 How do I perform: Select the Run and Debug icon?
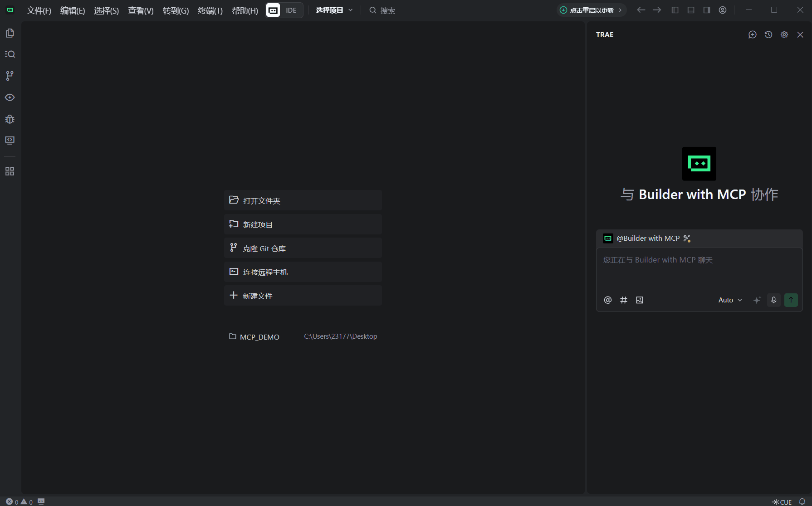click(x=10, y=119)
